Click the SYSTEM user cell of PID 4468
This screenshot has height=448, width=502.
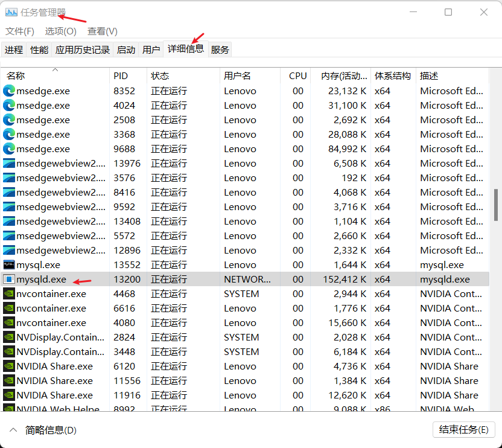pyautogui.click(x=241, y=294)
